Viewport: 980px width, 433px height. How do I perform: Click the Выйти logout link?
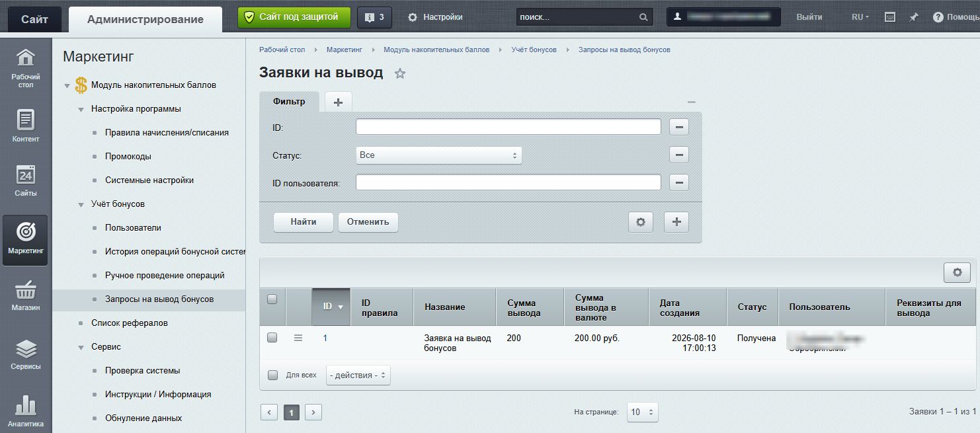coord(809,17)
